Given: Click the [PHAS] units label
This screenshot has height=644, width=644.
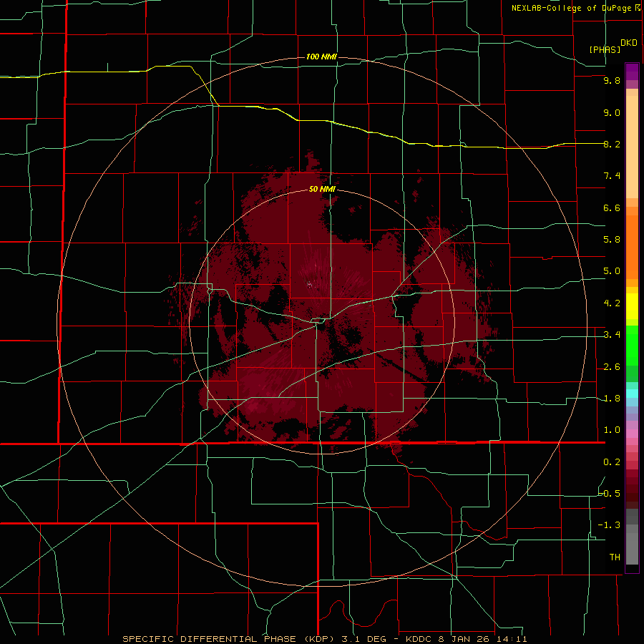Looking at the screenshot, I should pos(605,49).
